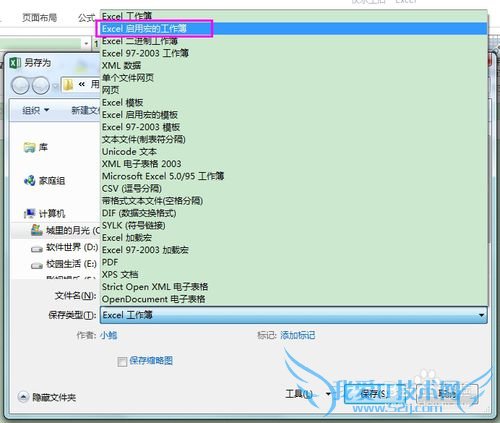The image size is (500, 423).
Task: Select 计算机 in the navigation pane
Action: pos(44,213)
